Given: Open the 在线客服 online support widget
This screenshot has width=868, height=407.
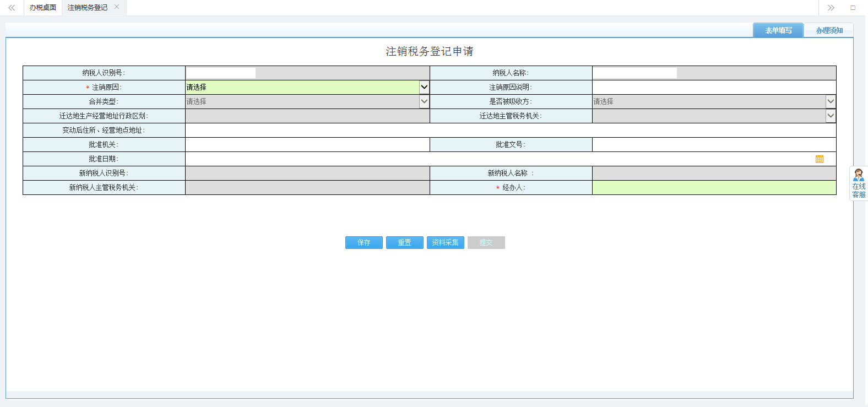Looking at the screenshot, I should click(x=859, y=183).
